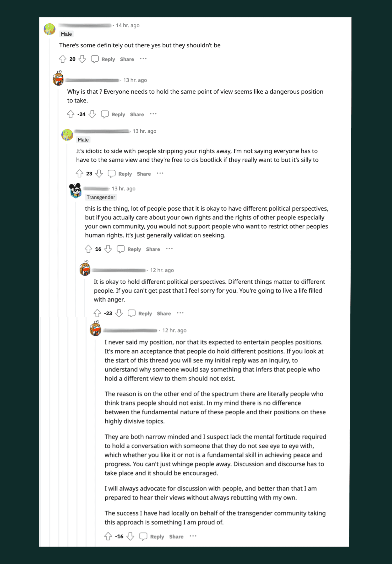Click the Male flair on top comment
392x564 pixels.
[x=66, y=34]
